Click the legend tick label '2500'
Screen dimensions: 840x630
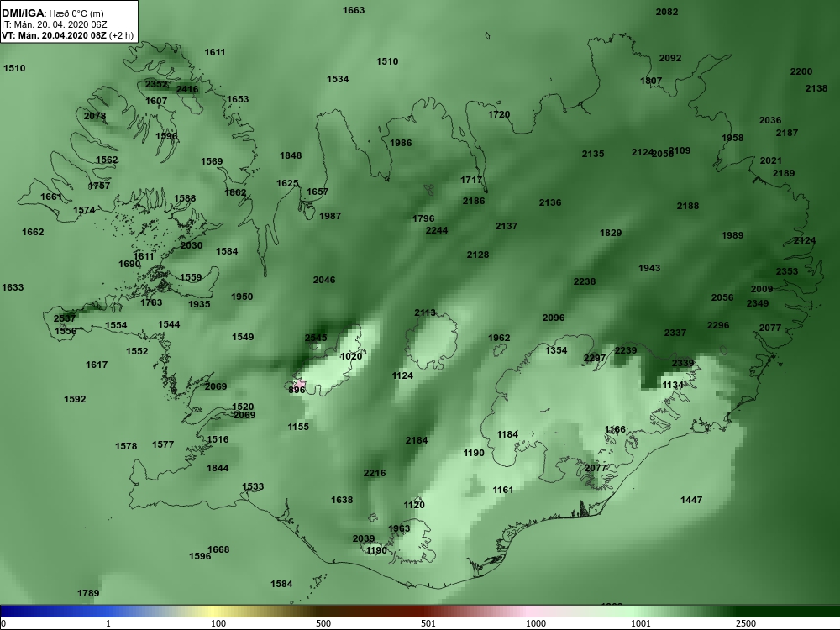click(x=746, y=623)
